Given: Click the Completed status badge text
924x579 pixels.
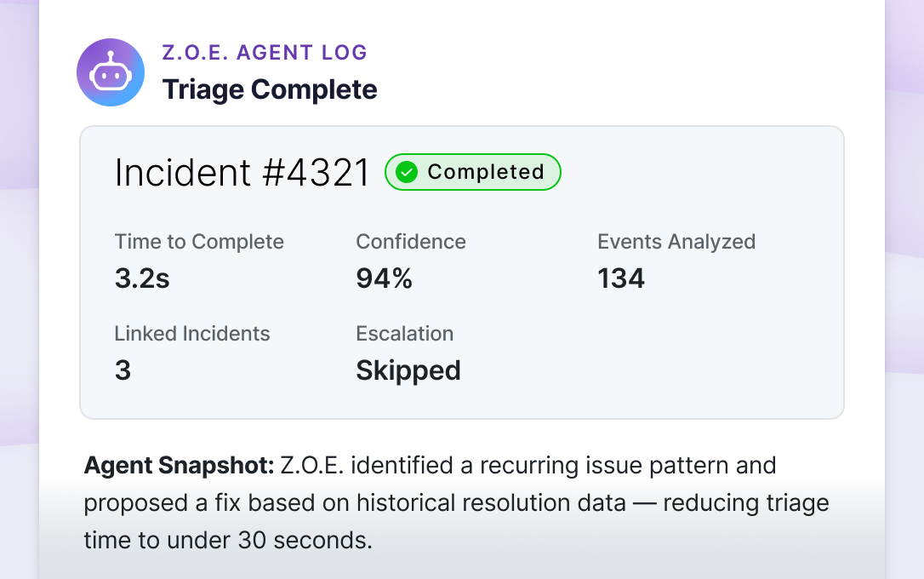Looking at the screenshot, I should (485, 172).
